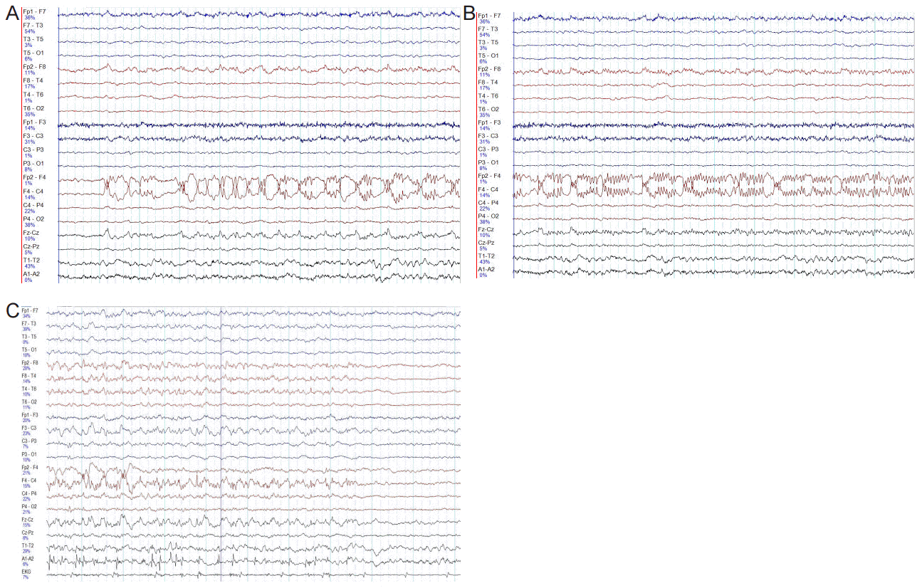Select Fz-Cz label in panel B
This screenshot has height=588, width=917.
(x=486, y=230)
